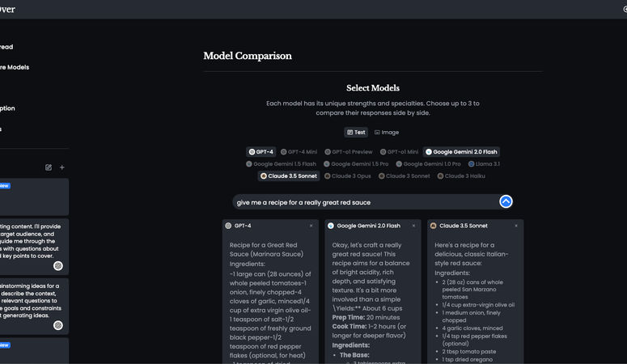Deselect the GPT-4 model chip

pos(261,152)
